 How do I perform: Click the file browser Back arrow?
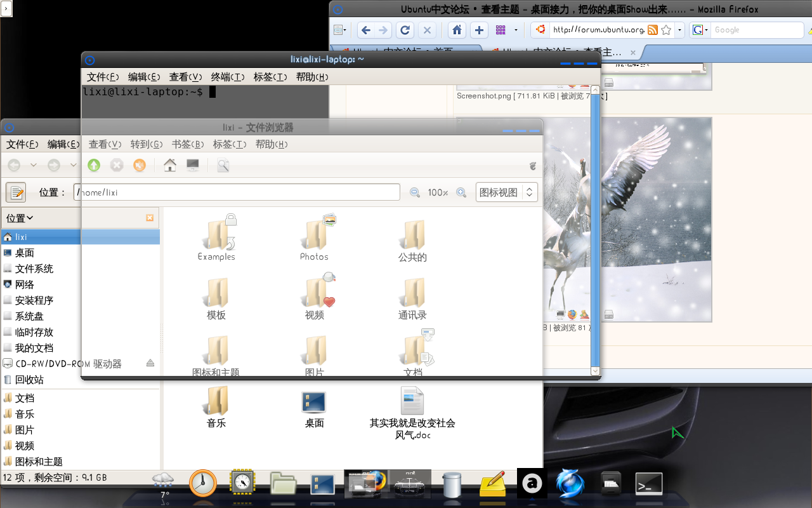click(14, 166)
